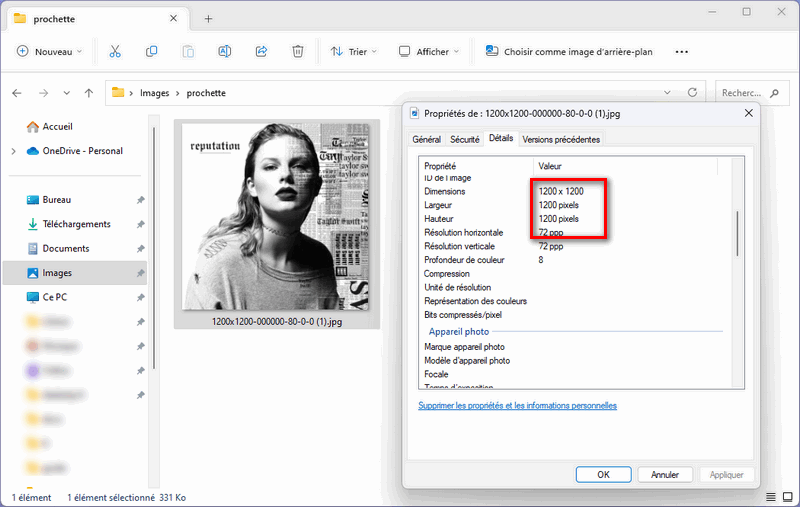The height and width of the screenshot is (507, 800).
Task: Click the navigation pane scrollbar
Action: pyautogui.click(x=154, y=248)
